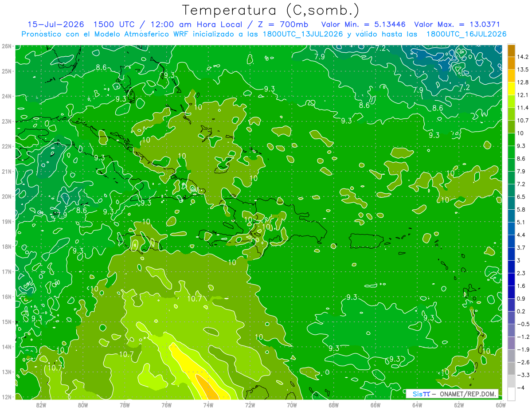532x411 pixels.
Task: Click the '20N' latitude axis label
Action: [7, 196]
